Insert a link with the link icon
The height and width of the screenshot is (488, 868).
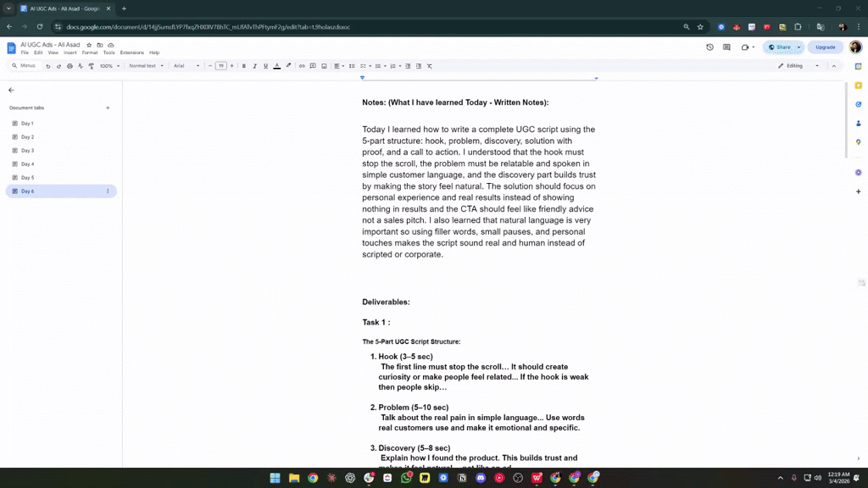point(302,66)
